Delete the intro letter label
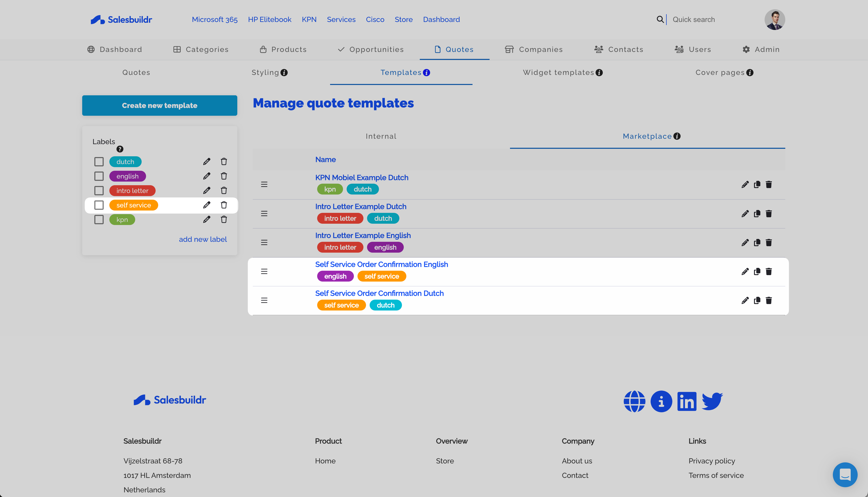 click(224, 190)
